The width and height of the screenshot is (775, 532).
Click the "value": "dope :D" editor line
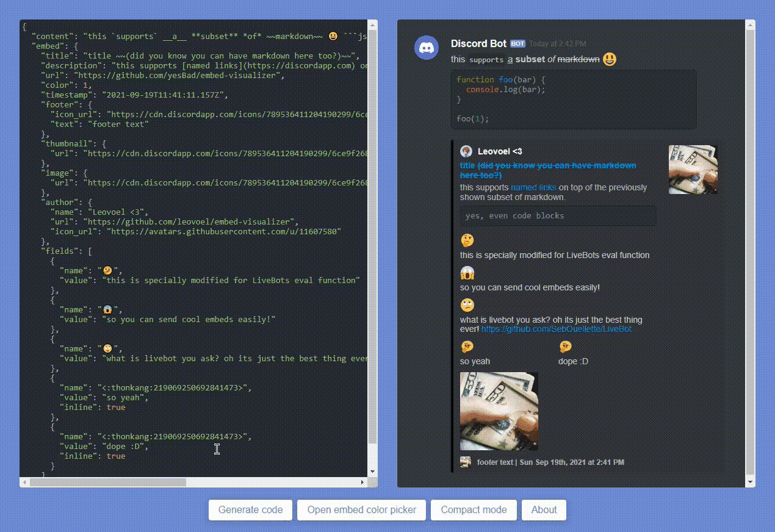104,446
